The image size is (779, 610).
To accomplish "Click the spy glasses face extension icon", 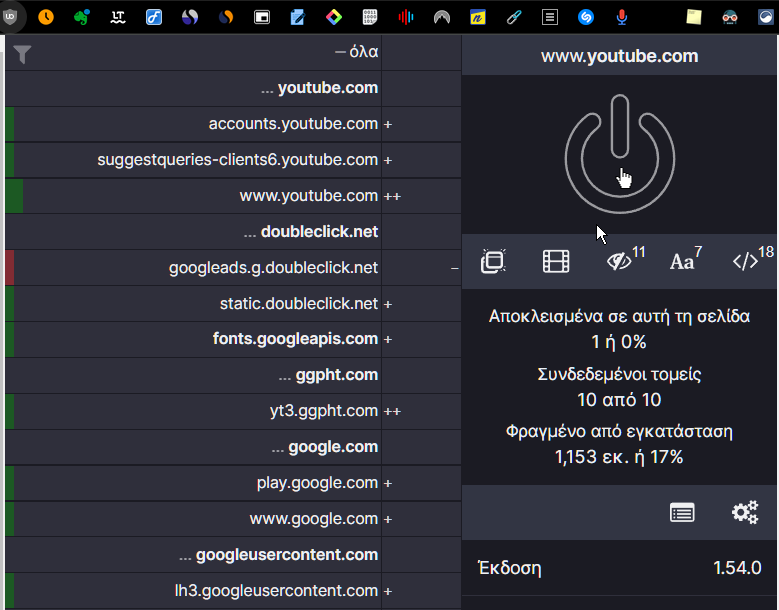I will (730, 17).
